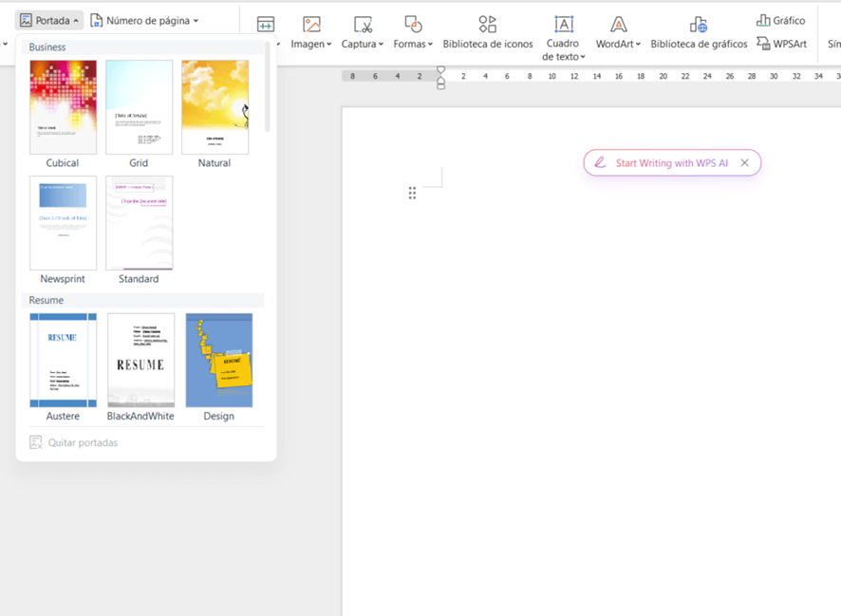Insert a chart with Gráfico
The image size is (841, 616).
click(x=780, y=20)
